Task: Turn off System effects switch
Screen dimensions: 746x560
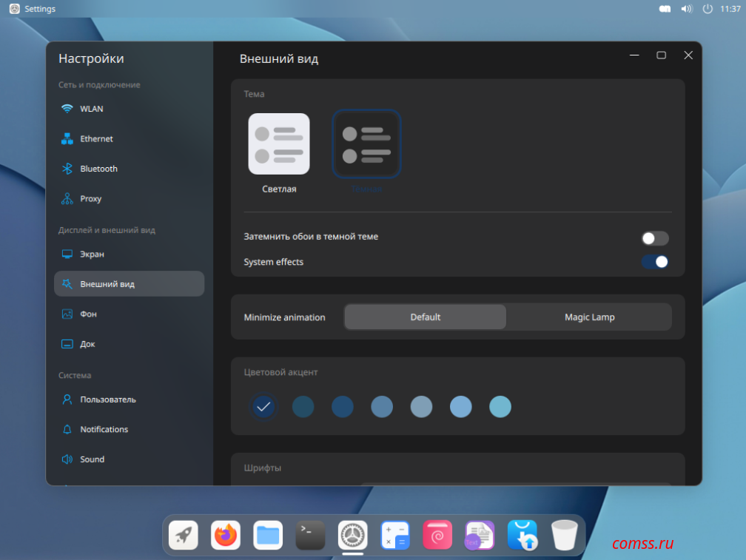Action: 655,261
